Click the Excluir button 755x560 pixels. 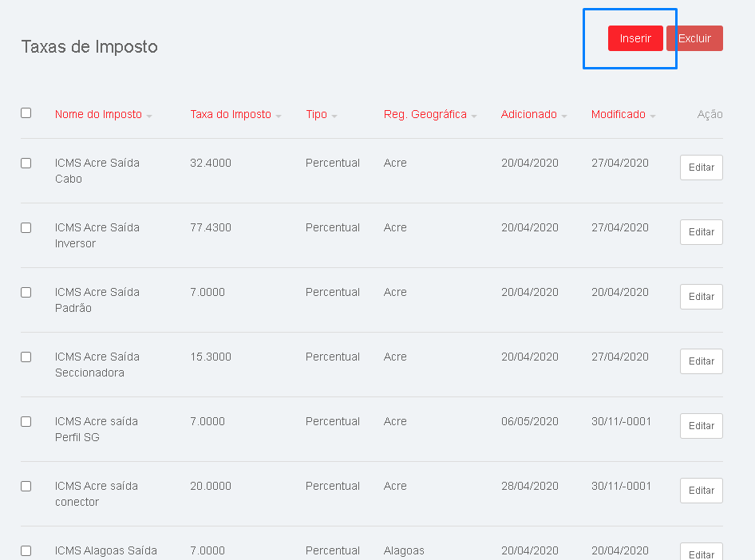[x=694, y=38]
